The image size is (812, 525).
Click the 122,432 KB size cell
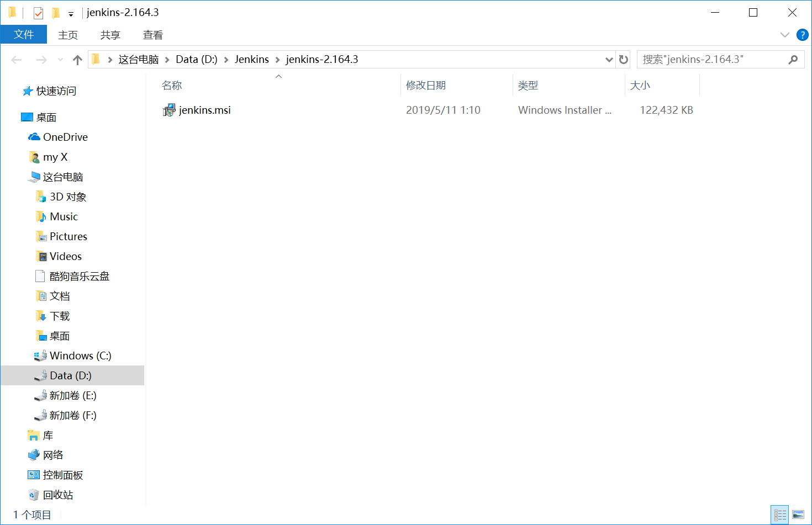point(666,110)
